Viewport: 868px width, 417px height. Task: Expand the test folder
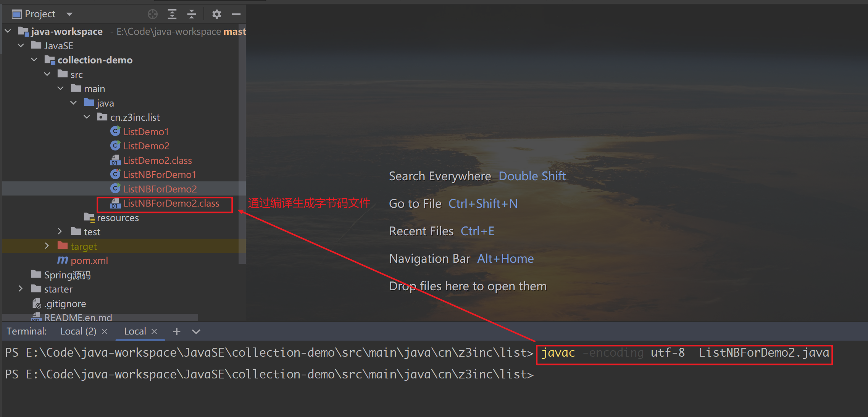coord(60,231)
